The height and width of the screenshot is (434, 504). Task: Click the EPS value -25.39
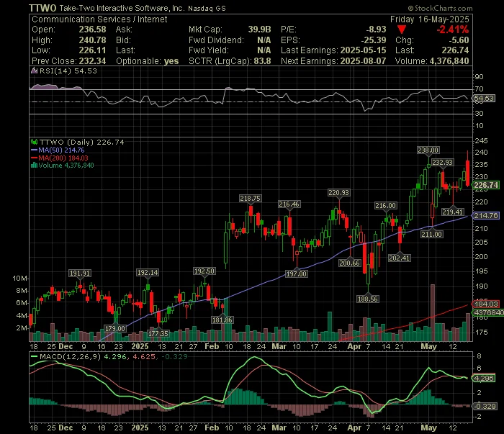(374, 40)
